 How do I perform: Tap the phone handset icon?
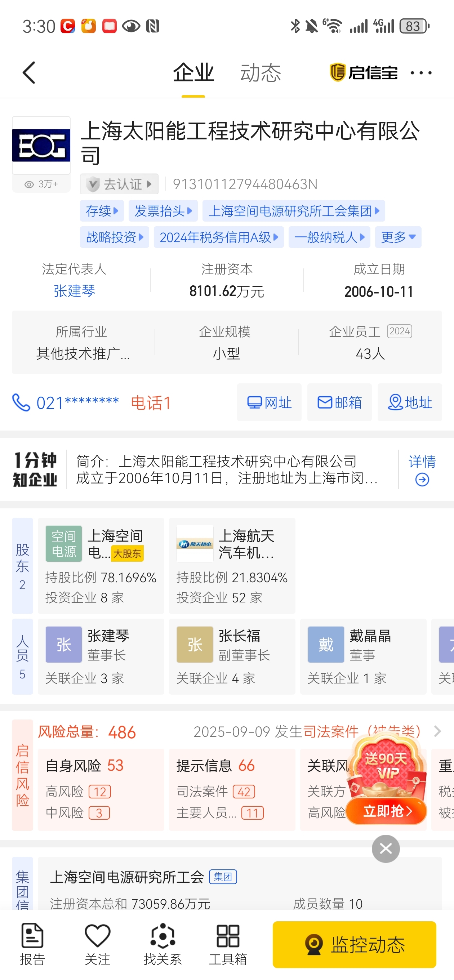pos(21,402)
